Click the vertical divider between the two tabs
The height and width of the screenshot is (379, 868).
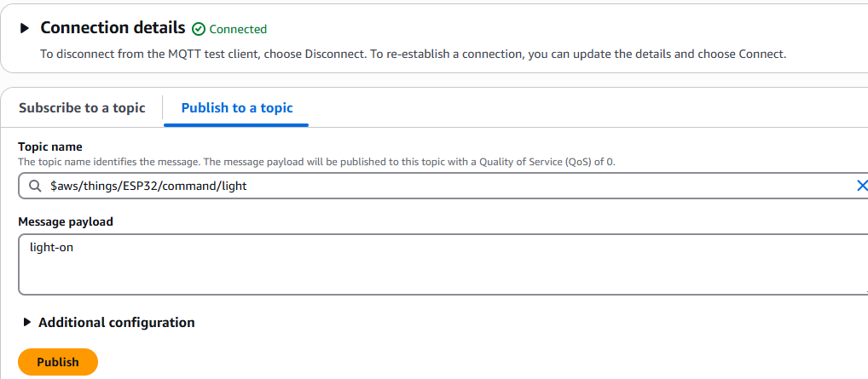tap(163, 107)
